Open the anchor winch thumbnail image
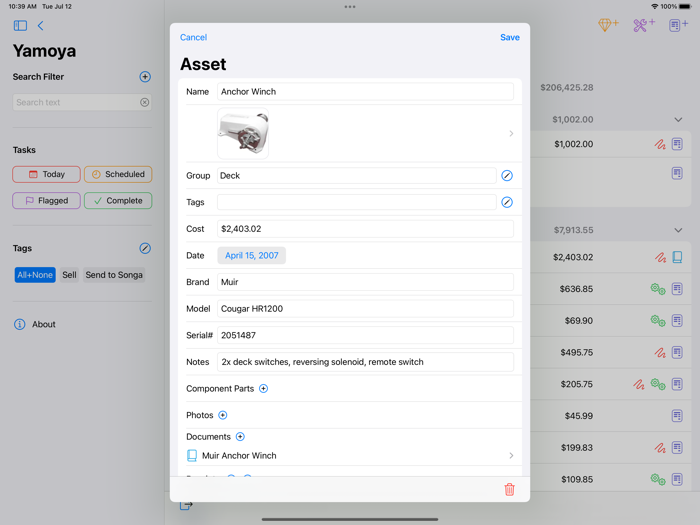 (243, 133)
